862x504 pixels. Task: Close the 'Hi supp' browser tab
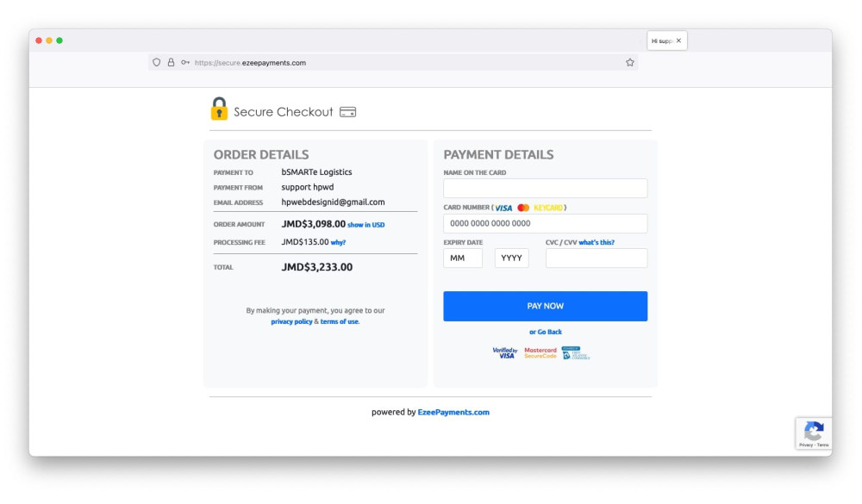click(678, 40)
